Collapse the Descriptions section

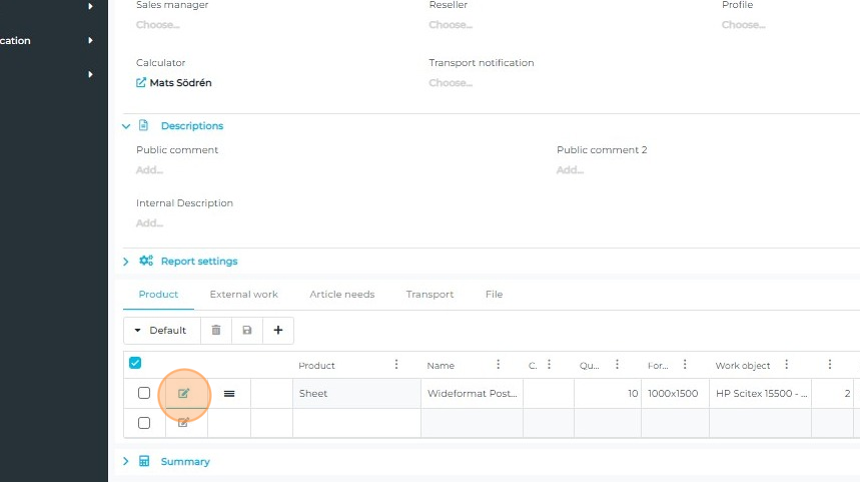[x=127, y=126]
